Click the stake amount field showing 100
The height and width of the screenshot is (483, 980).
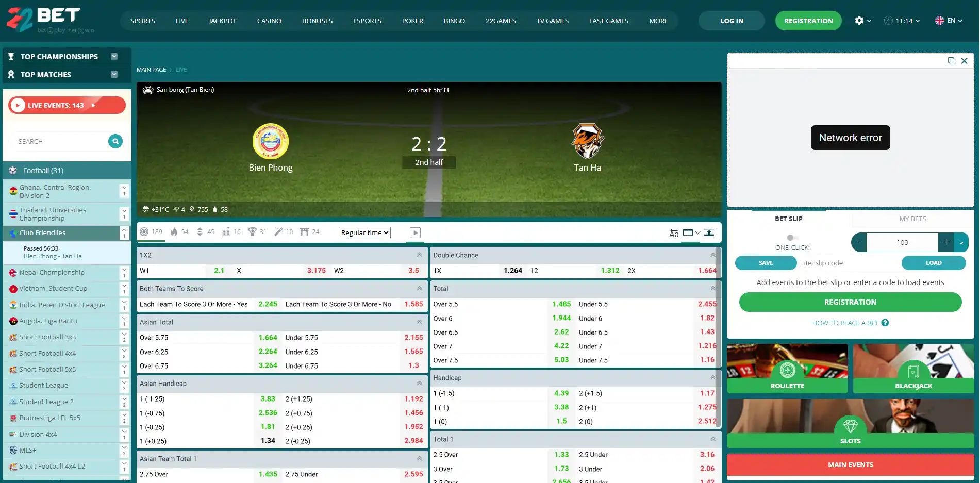click(902, 242)
